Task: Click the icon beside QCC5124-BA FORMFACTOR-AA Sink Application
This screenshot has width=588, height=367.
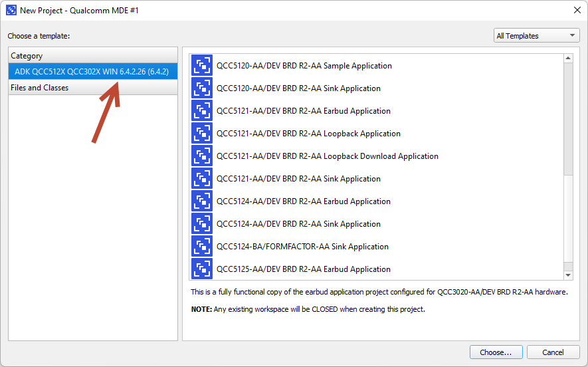Action: (202, 246)
